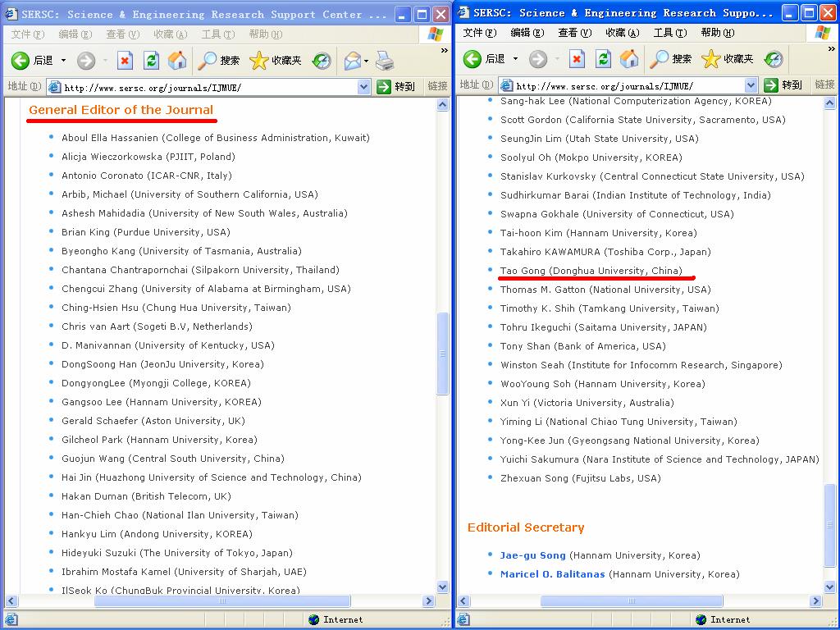Viewport: 840px width, 630px height.
Task: Open 编辑(E) menu in left window
Action: point(75,34)
